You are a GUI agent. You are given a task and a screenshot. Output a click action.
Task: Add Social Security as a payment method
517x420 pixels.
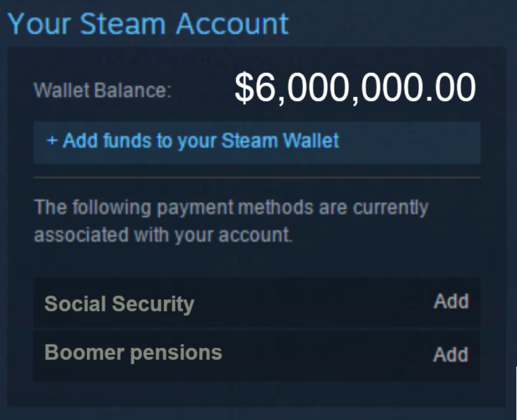click(x=450, y=302)
